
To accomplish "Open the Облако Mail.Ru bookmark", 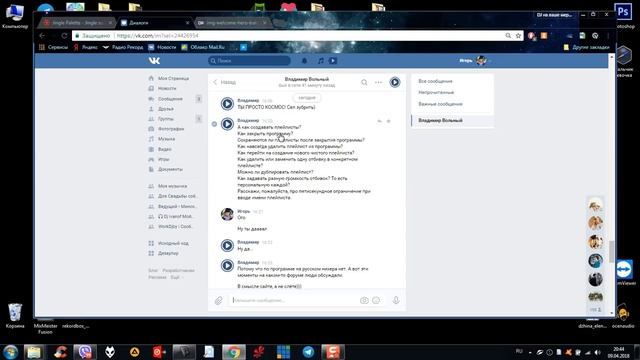I will [203, 47].
